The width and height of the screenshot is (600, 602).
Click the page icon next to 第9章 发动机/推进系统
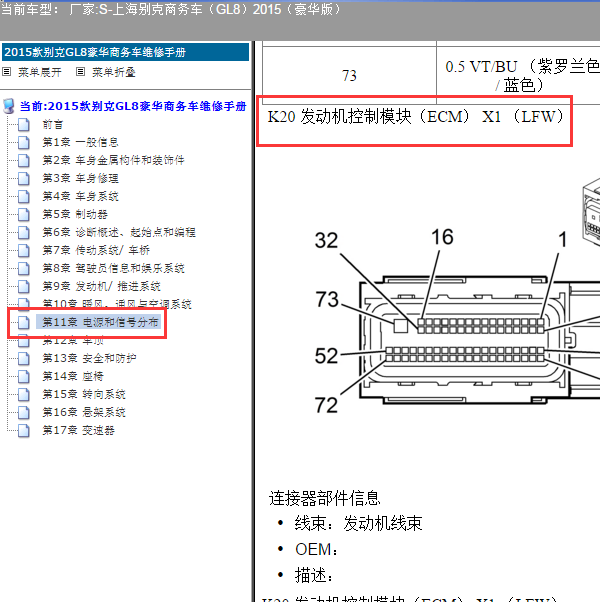[24, 286]
